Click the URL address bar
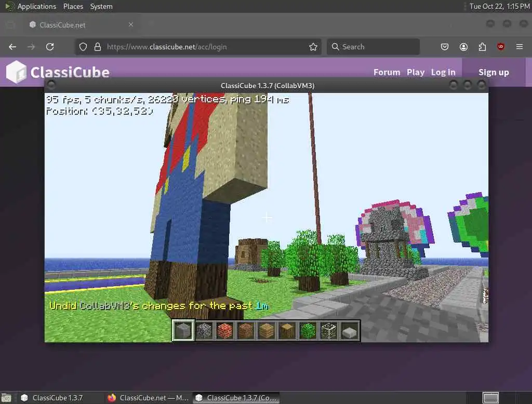 click(x=198, y=47)
